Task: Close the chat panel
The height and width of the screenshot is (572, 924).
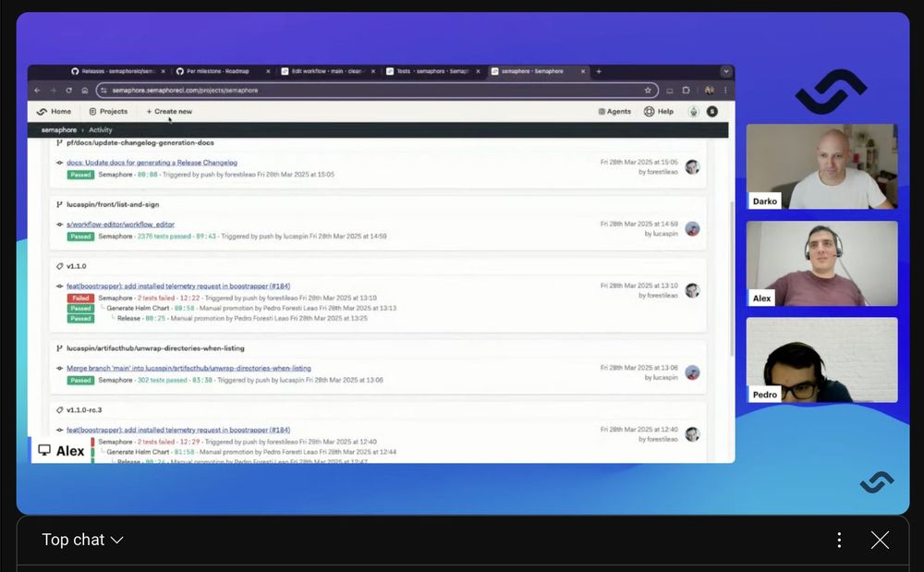Action: pos(880,540)
